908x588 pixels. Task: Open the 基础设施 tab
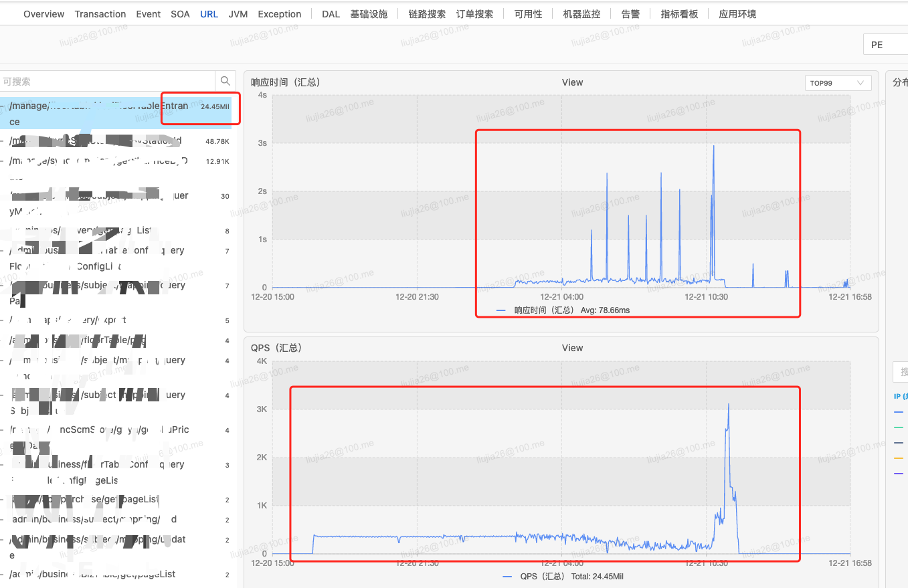coord(369,14)
